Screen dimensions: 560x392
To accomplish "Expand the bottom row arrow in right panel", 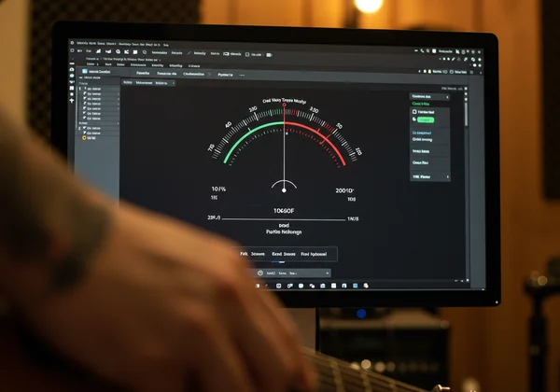I will coord(447,175).
